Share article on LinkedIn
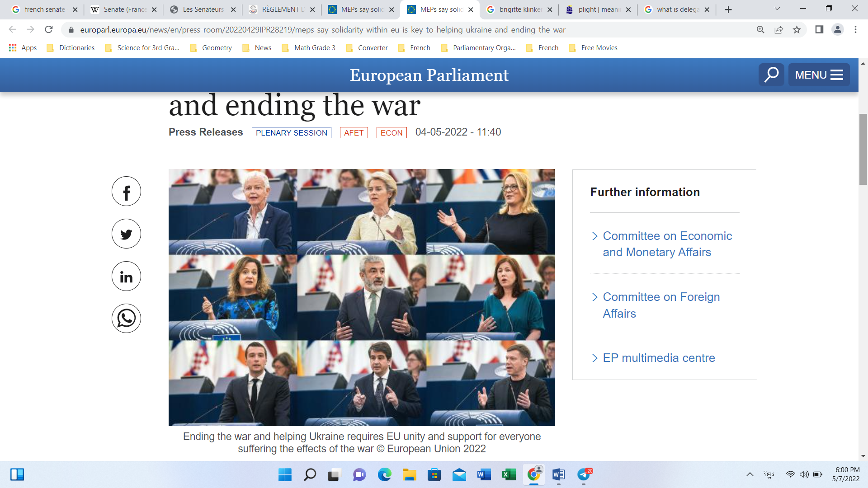The height and width of the screenshot is (488, 868). (x=126, y=276)
